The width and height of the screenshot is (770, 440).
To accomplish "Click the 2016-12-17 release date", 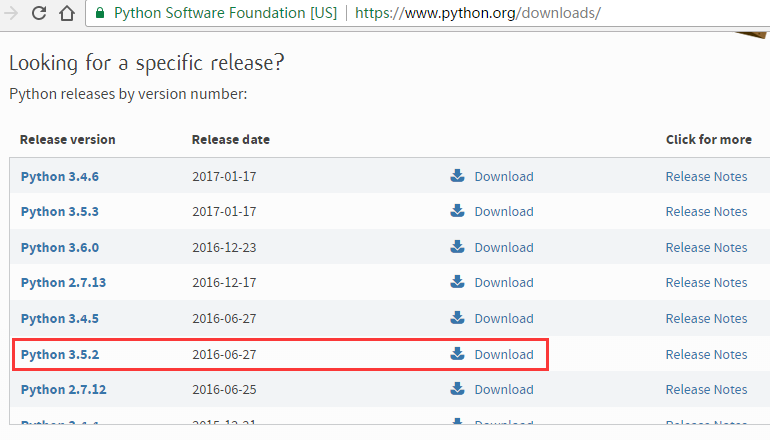I will tap(224, 283).
